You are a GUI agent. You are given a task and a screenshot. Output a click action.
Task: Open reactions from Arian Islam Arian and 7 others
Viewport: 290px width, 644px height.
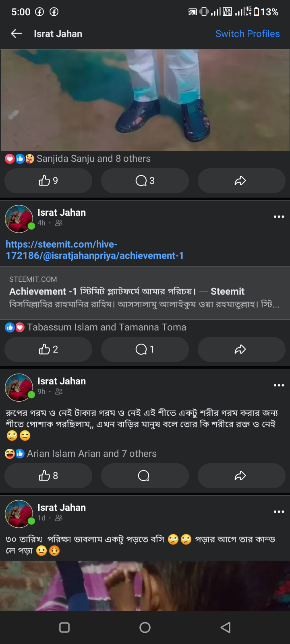(x=91, y=454)
